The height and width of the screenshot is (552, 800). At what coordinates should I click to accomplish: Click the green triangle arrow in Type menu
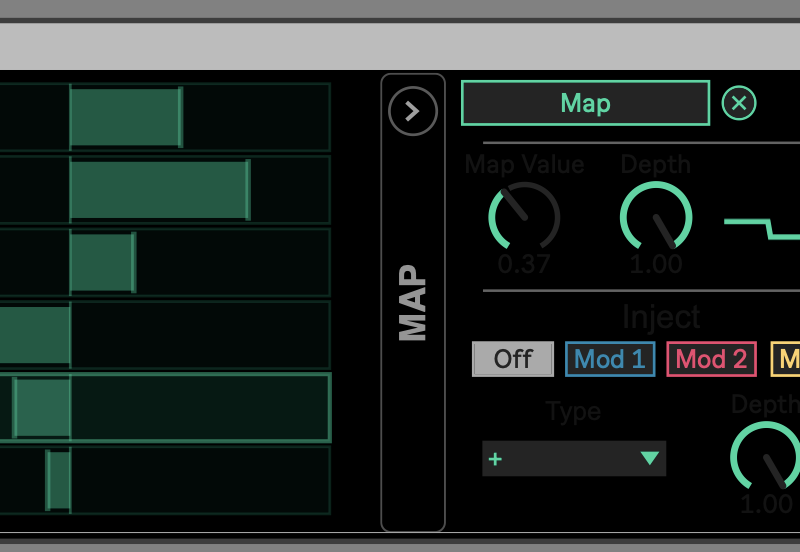pyautogui.click(x=650, y=459)
